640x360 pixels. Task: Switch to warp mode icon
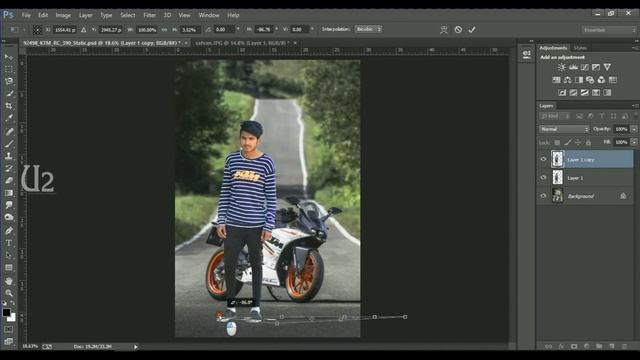tap(444, 29)
